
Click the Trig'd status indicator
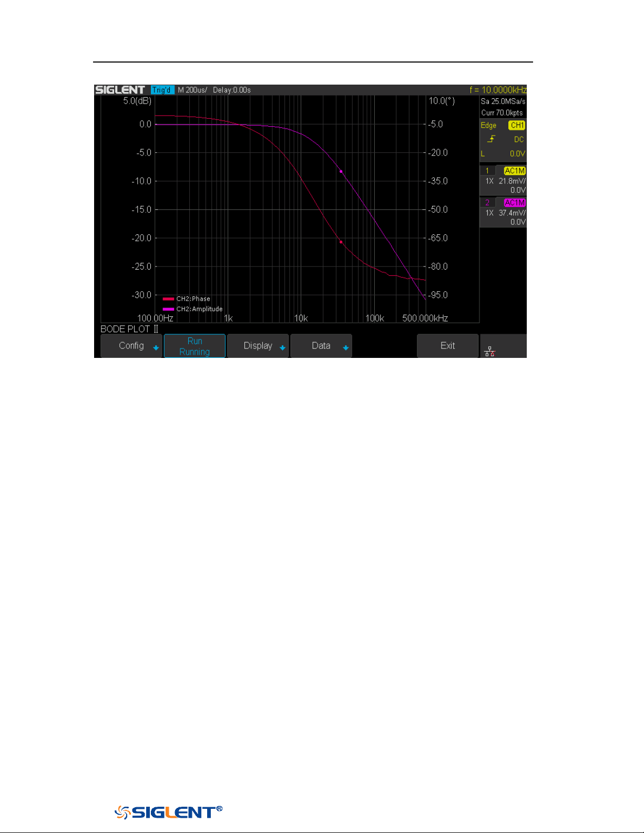tap(162, 90)
